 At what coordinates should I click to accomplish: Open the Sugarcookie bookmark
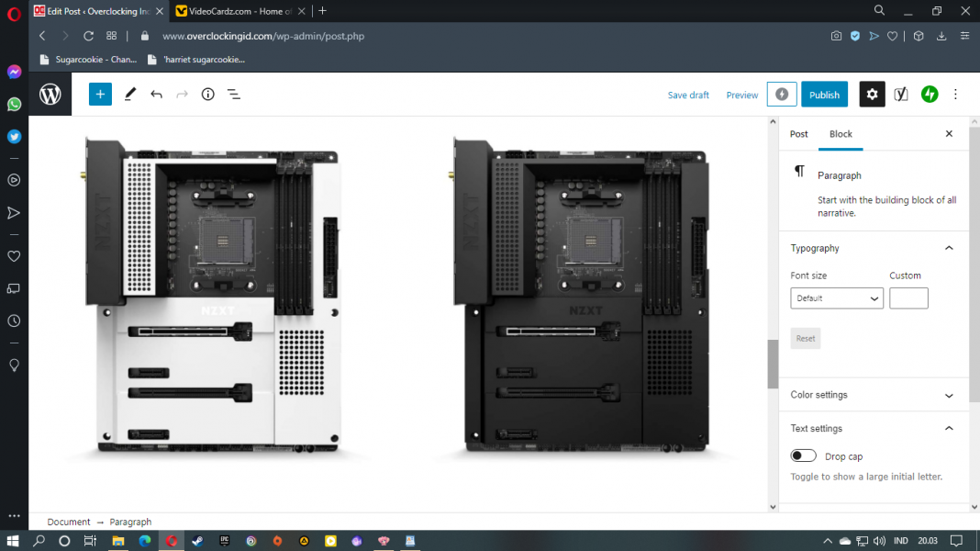[88, 60]
